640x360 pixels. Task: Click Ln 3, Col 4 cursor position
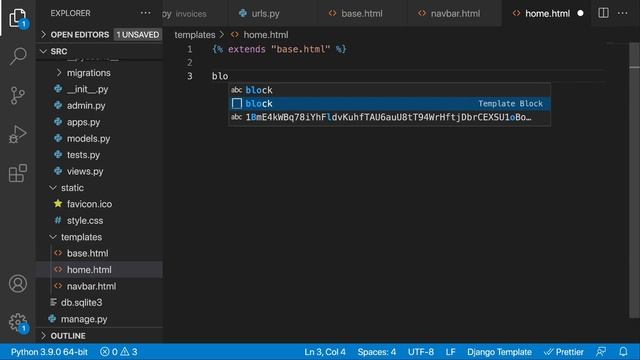pyautogui.click(x=325, y=352)
